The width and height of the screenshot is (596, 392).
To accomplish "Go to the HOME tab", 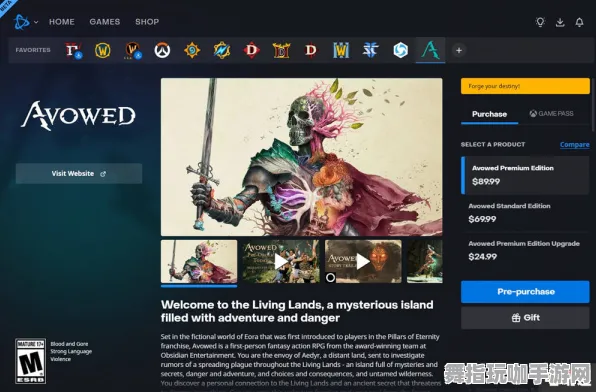I will click(62, 22).
